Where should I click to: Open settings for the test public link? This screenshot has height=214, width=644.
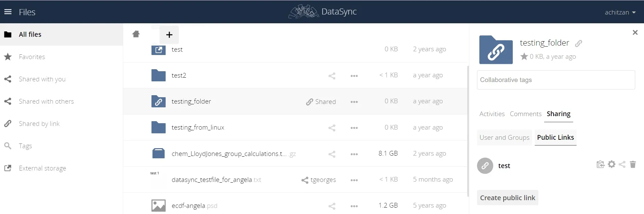tap(612, 164)
